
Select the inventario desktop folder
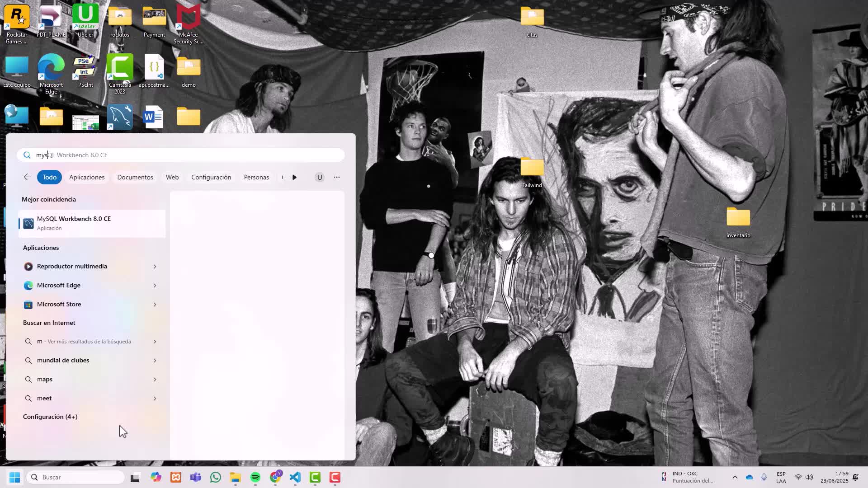click(738, 223)
